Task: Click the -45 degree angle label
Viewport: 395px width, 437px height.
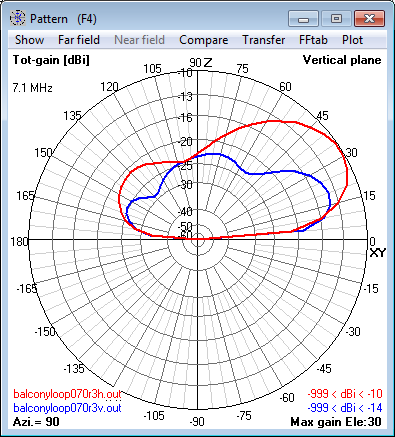Action: click(x=324, y=368)
